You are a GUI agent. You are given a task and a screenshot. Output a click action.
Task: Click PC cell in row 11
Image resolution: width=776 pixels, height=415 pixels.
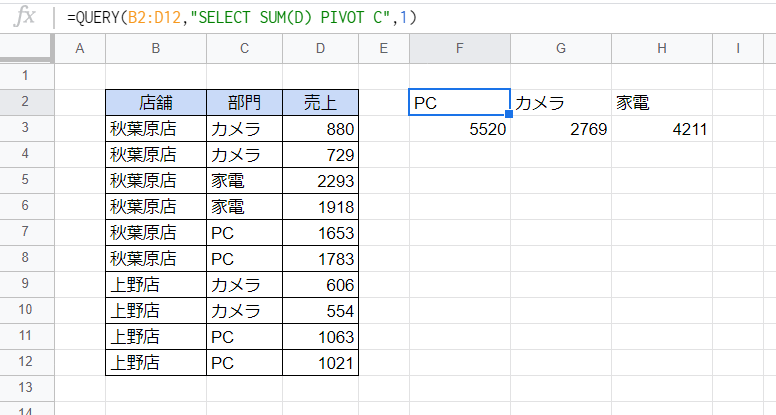click(244, 336)
